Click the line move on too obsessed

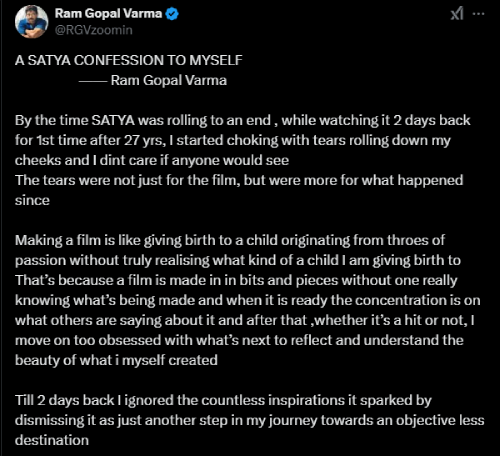click(239, 340)
